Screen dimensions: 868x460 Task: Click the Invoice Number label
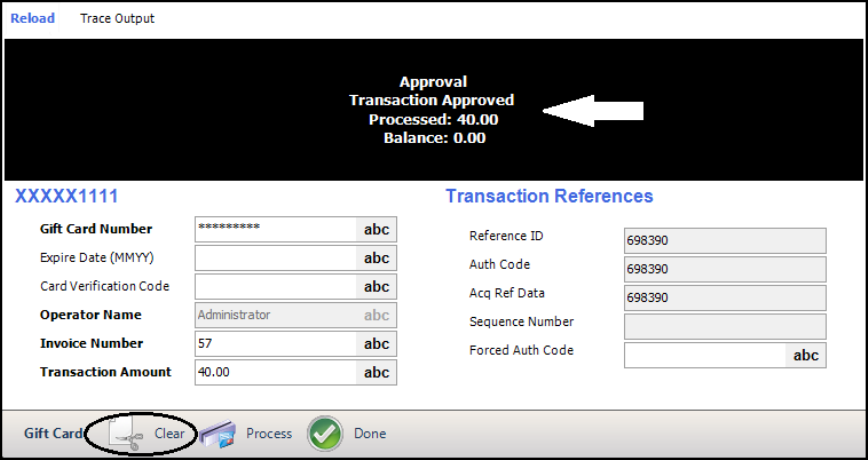click(91, 344)
